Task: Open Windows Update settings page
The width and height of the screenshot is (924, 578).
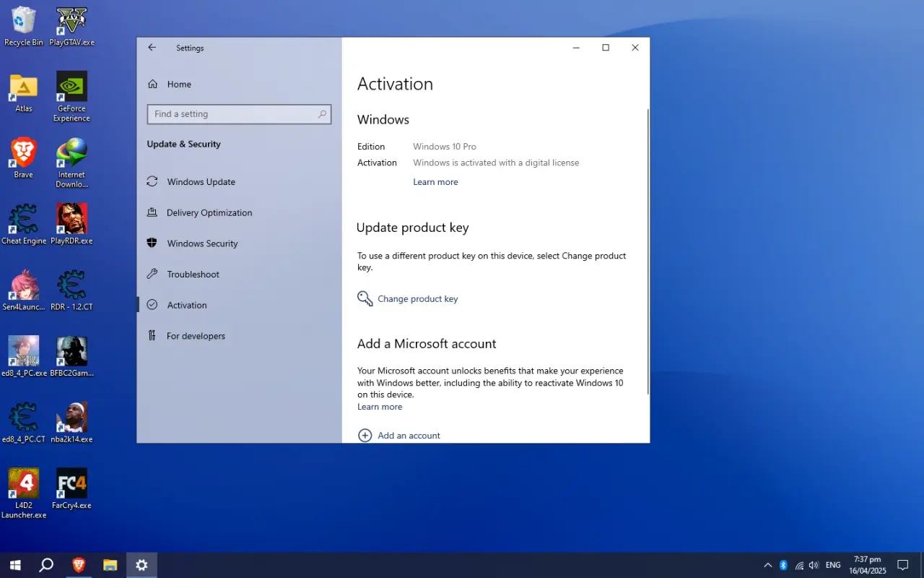Action: [x=239, y=181]
